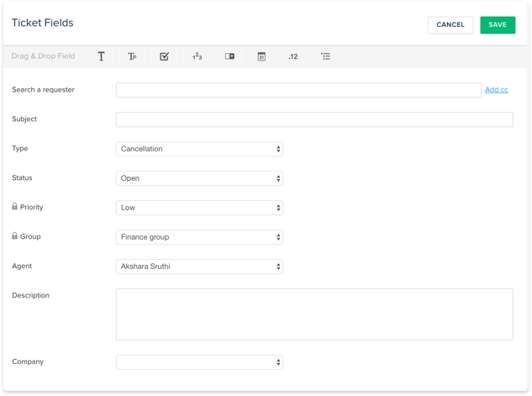Click inside the Description text area
Image resolution: width=532 pixels, height=396 pixels.
click(314, 314)
